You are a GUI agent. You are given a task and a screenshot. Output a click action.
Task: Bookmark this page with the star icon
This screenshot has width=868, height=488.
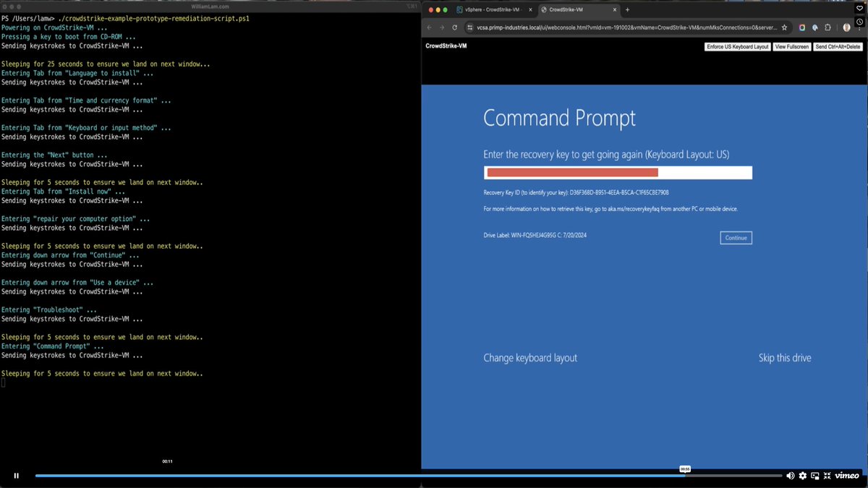click(785, 27)
